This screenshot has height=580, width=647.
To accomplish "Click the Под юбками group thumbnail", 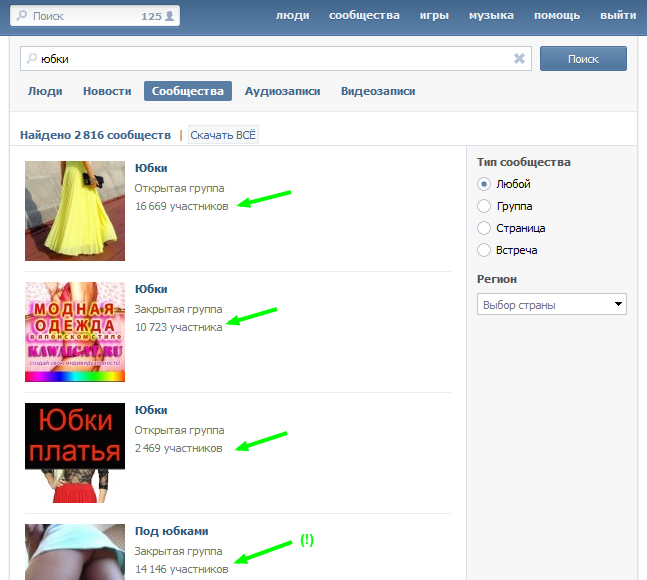I will [x=75, y=552].
